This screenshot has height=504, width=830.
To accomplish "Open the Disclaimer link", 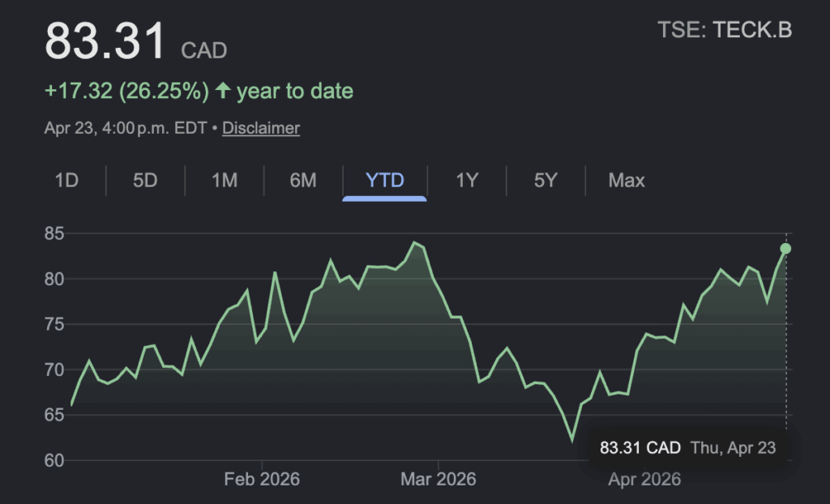I will coord(261,128).
